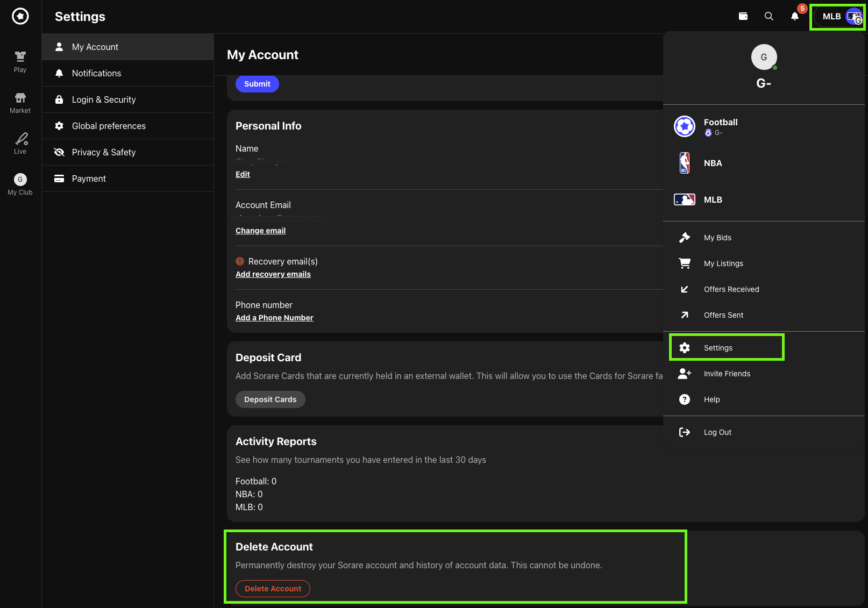Select Offers Received menu entry
The width and height of the screenshot is (868, 608).
coord(731,289)
